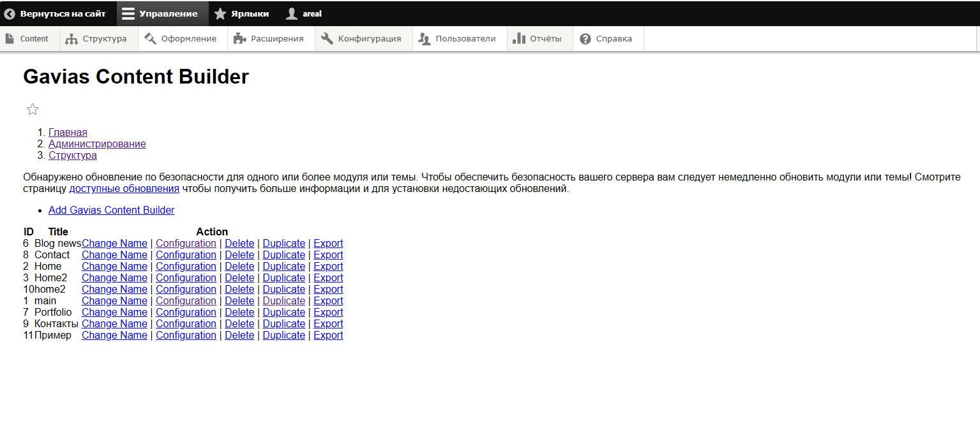Screen dimensions: 980x442
Task: Click the Content page icon in toolbar
Action: click(10, 39)
